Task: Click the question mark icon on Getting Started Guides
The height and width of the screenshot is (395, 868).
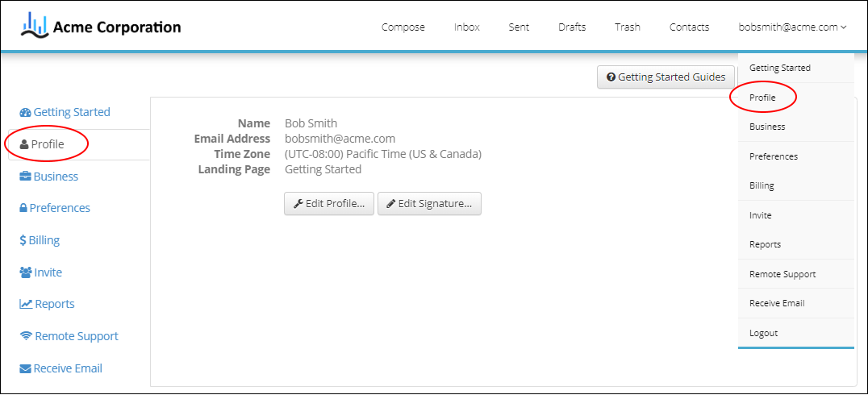Action: [611, 77]
